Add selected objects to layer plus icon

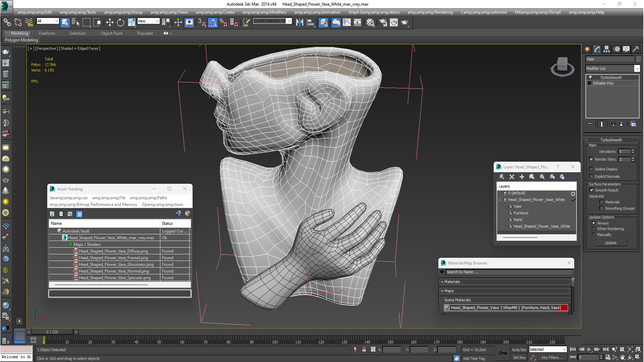(522, 177)
